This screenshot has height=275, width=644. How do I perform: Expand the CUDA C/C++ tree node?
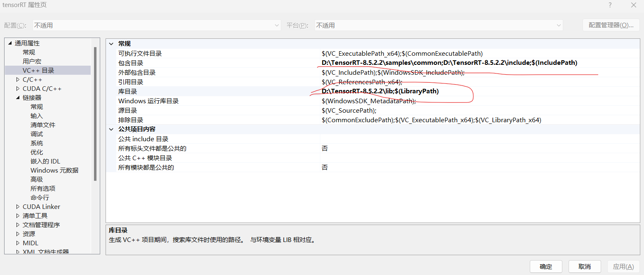[x=18, y=88]
